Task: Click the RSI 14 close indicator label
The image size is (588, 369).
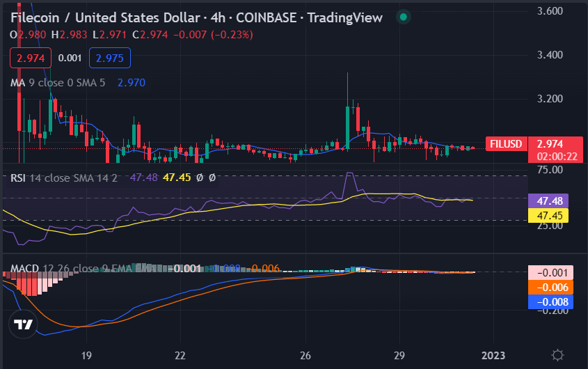Action: point(64,178)
